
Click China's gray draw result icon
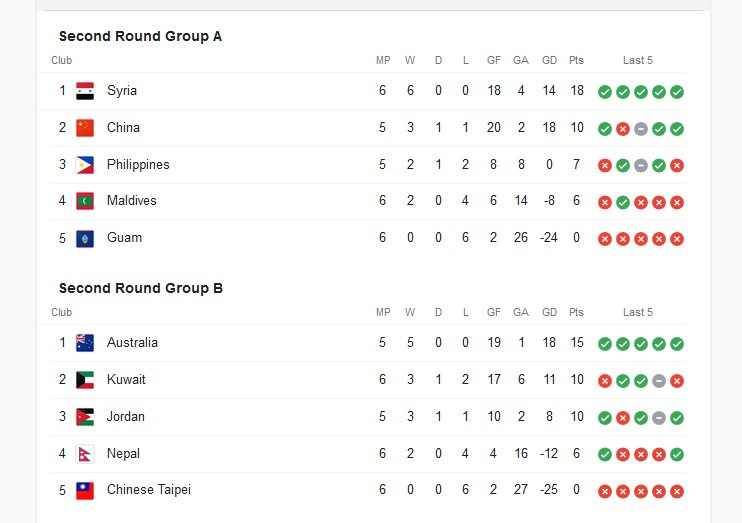[x=641, y=129]
